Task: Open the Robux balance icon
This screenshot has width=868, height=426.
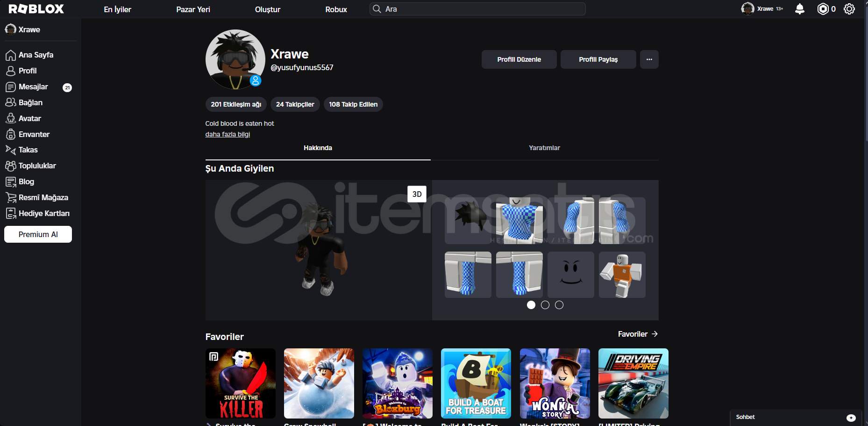Action: point(823,9)
